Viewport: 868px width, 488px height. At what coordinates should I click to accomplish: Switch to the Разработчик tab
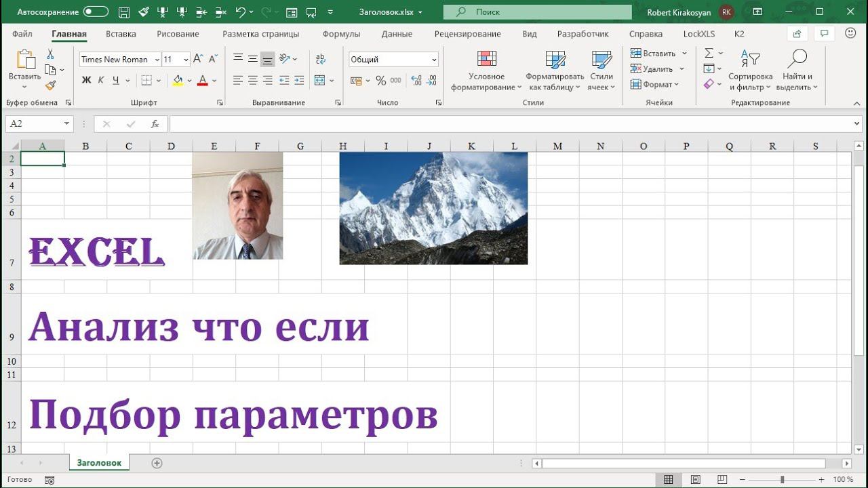583,34
